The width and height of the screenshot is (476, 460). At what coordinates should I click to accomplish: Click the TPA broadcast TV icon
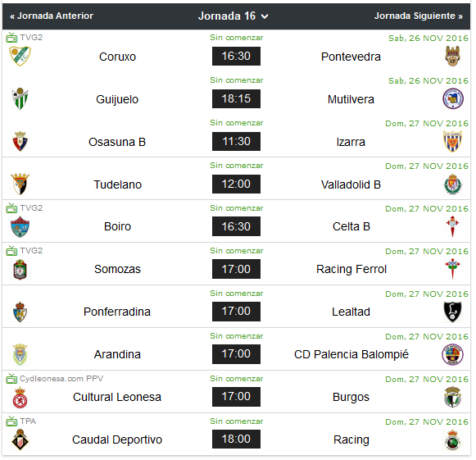point(11,421)
